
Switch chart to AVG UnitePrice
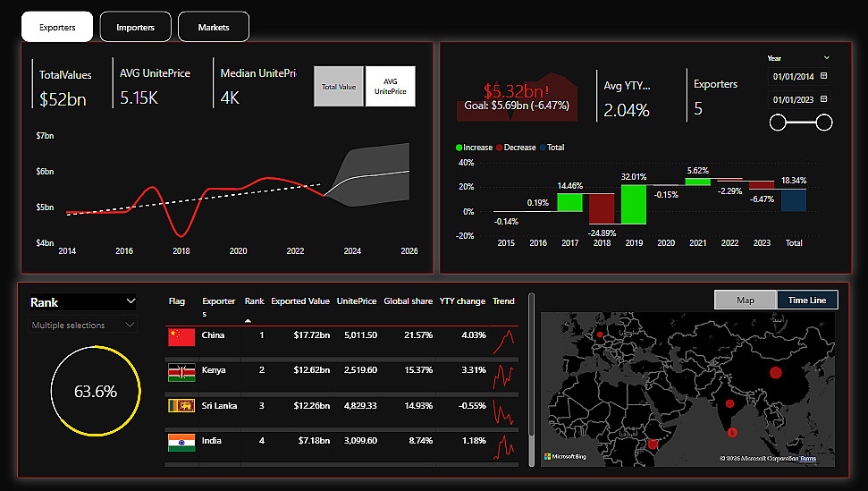click(x=391, y=87)
